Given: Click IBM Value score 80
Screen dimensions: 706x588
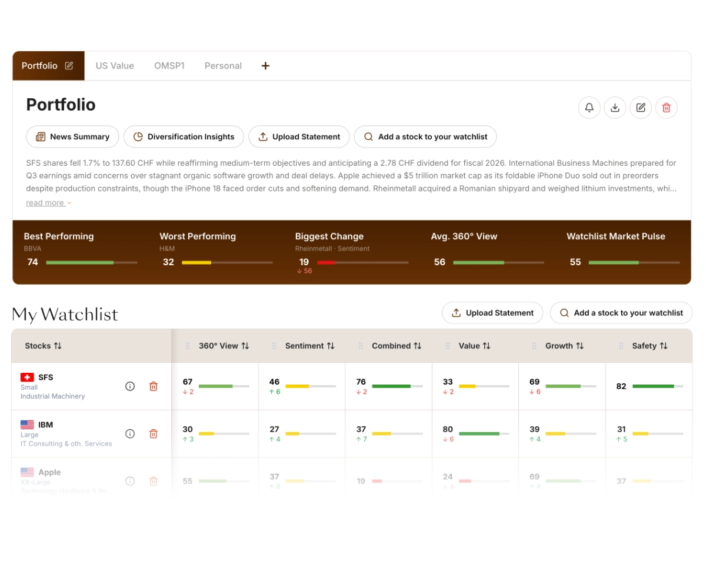Looking at the screenshot, I should click(448, 429).
